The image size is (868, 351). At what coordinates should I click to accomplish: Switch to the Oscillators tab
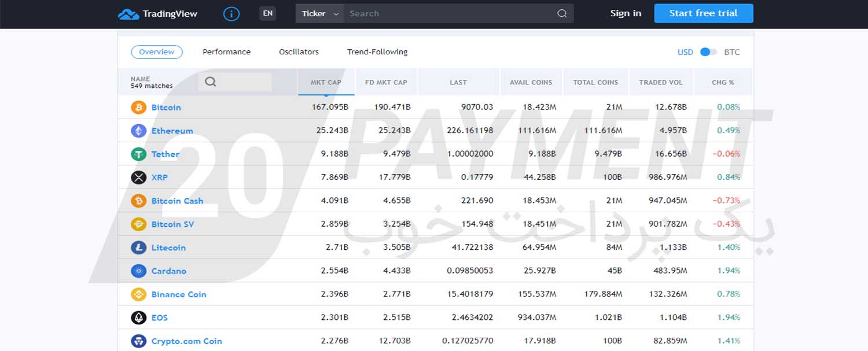coord(299,52)
